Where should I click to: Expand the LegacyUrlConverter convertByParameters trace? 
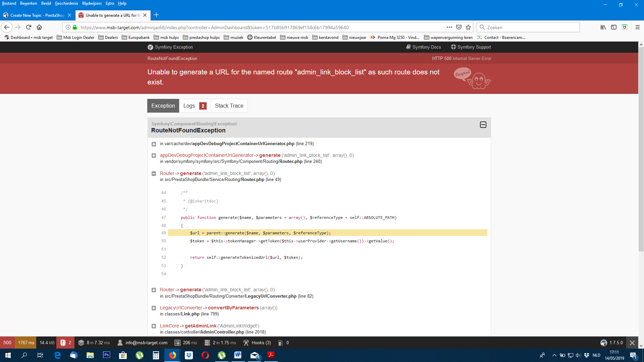tap(154, 308)
